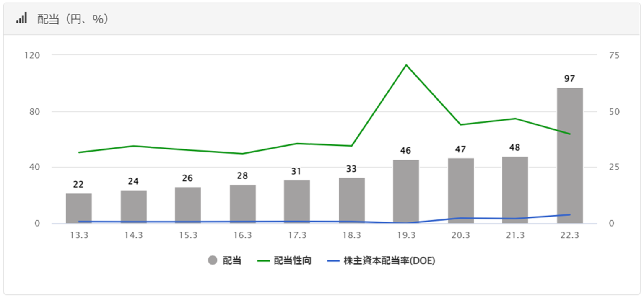
Task: Click the 配当（円、%）panel title
Action: 73,19
